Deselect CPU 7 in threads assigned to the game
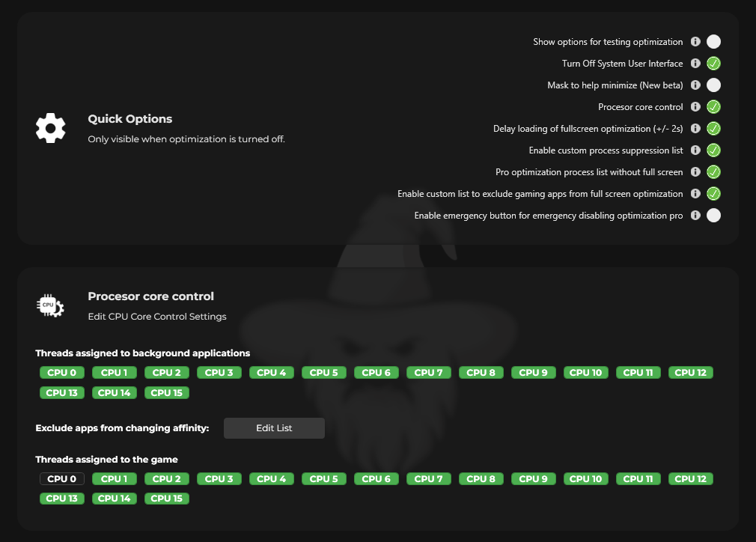756x542 pixels. (429, 479)
